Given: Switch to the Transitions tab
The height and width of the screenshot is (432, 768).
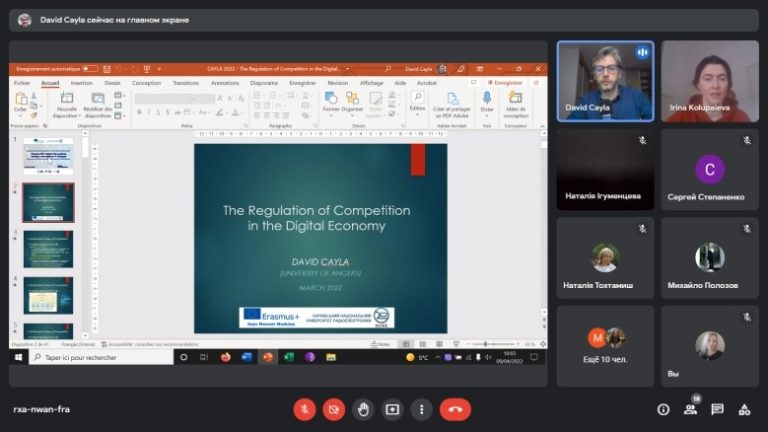Looking at the screenshot, I should [x=186, y=83].
